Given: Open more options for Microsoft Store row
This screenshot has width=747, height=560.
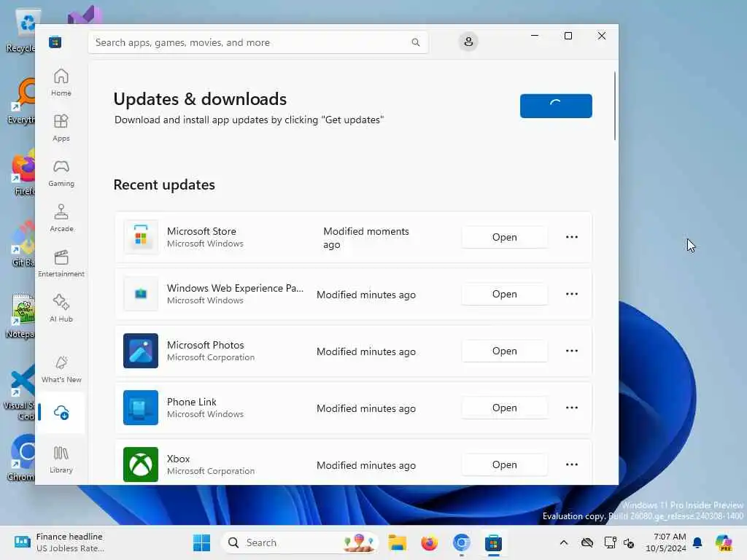Looking at the screenshot, I should pyautogui.click(x=572, y=237).
